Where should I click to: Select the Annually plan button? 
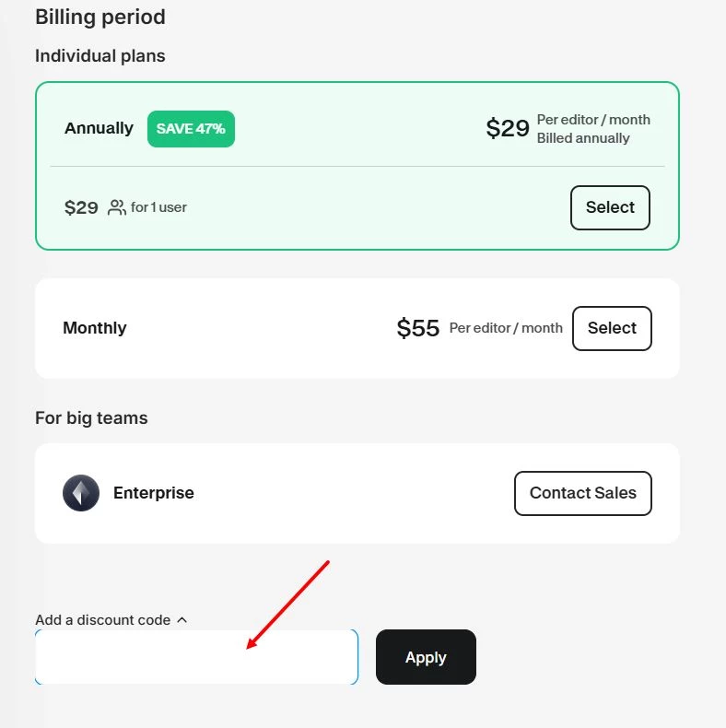tap(610, 207)
